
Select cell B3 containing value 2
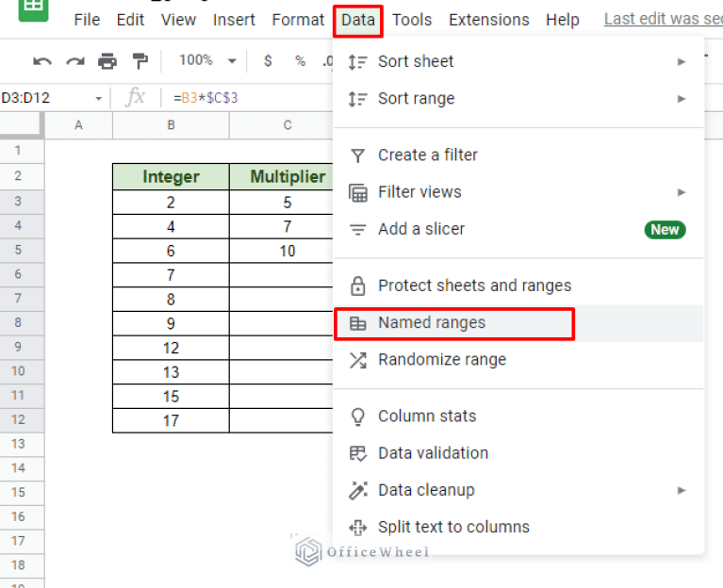click(171, 203)
